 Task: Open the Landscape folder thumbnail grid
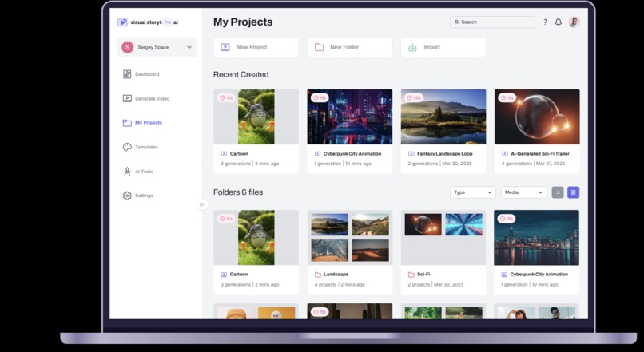[350, 238]
